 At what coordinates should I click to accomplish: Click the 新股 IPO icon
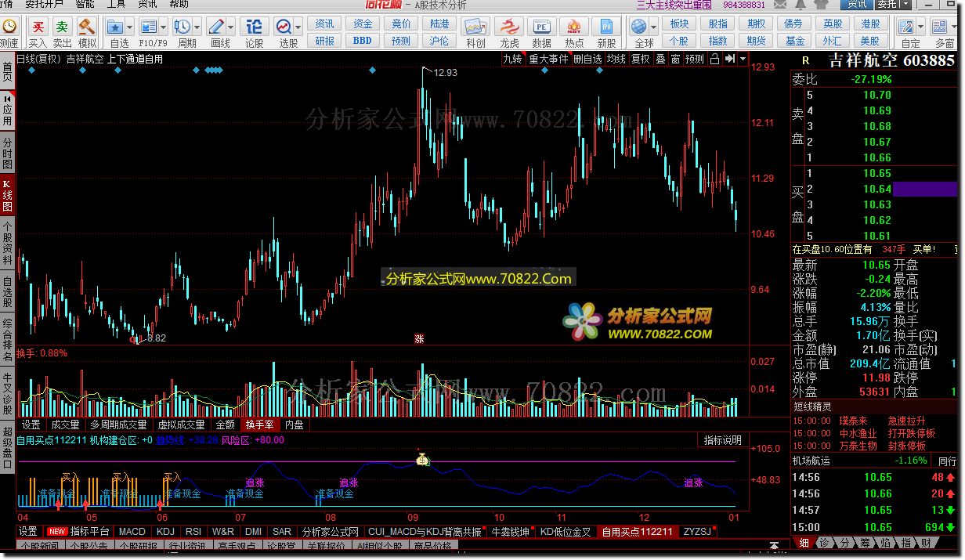tap(606, 27)
